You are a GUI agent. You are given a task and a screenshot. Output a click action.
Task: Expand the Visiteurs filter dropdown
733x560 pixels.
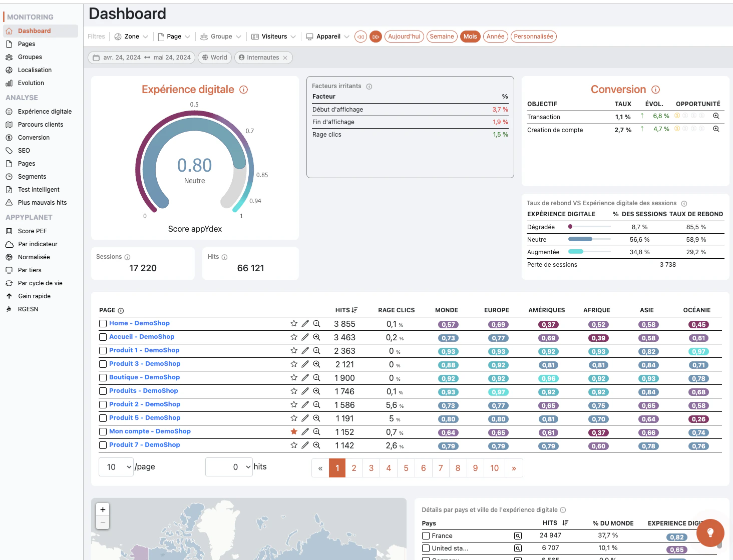[273, 37]
